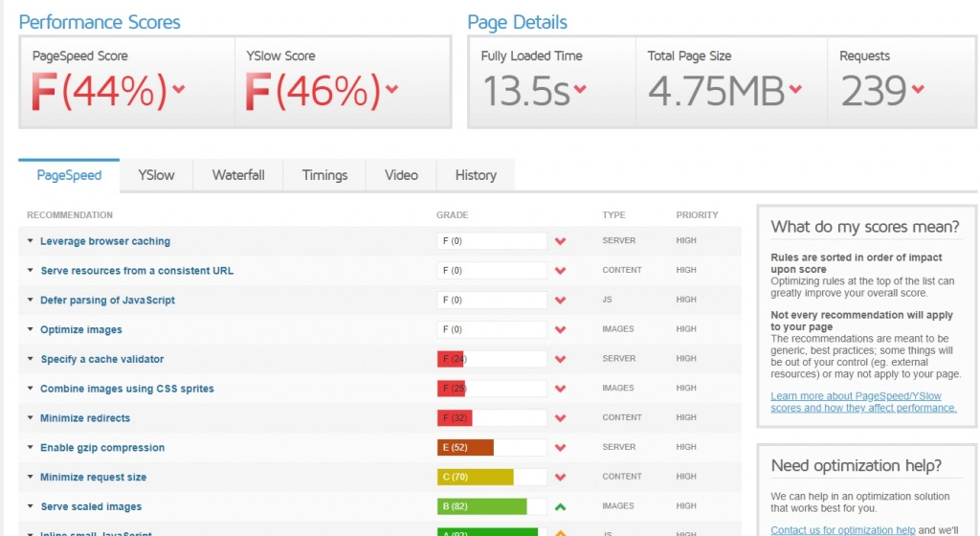Viewport: 980px width, 536px height.
Task: Expand the Defer parsing of JavaScript triangle
Action: coord(30,300)
